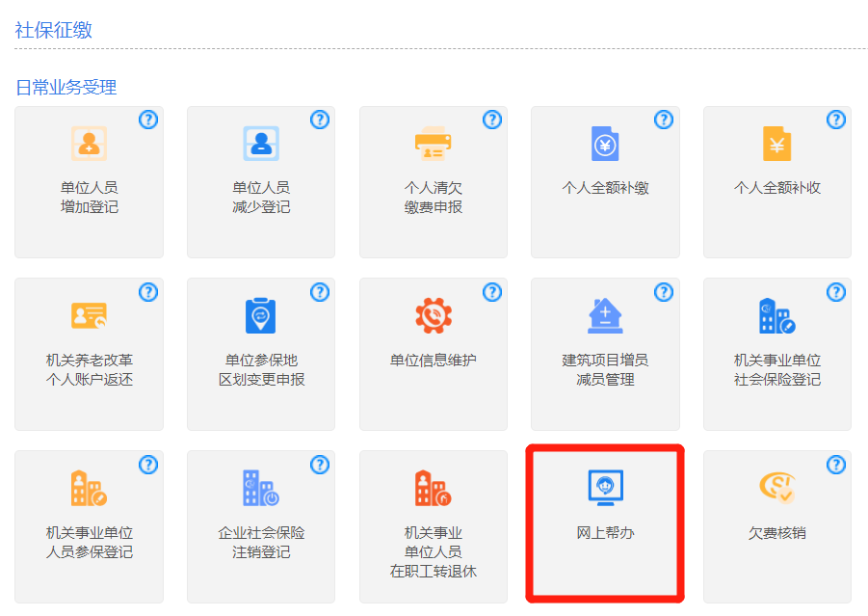Click the 单位人员减少登记 person-minus icon
The height and width of the screenshot is (616, 868).
(260, 145)
